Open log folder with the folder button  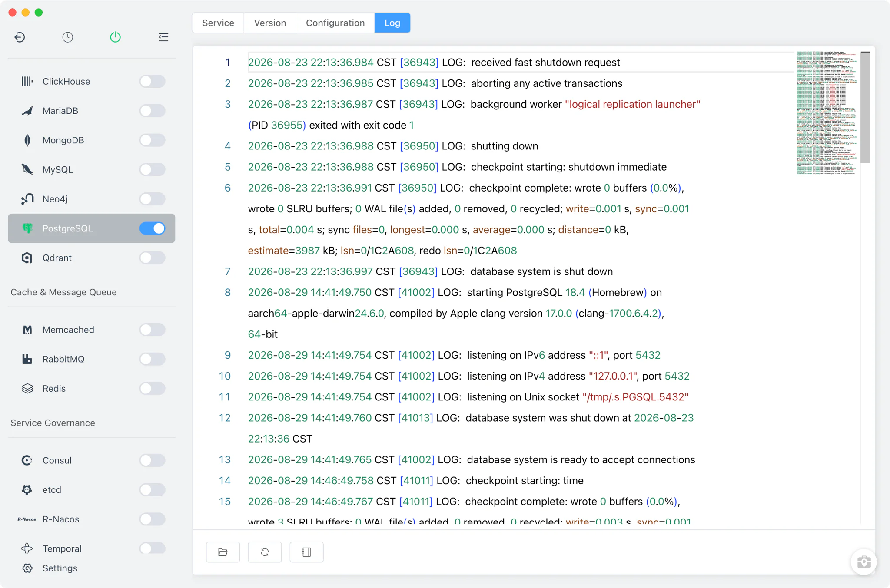point(223,552)
